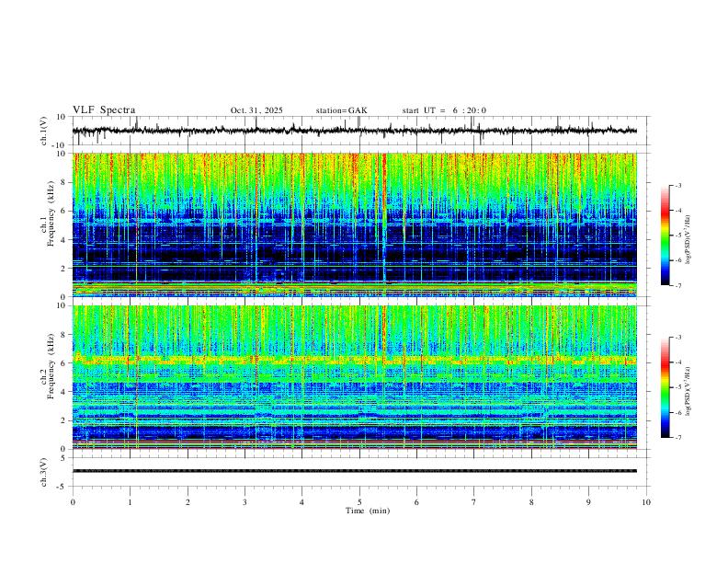Click the "ch.1(V)" waveform axis label
The image size is (728, 563).
pyautogui.click(x=44, y=131)
